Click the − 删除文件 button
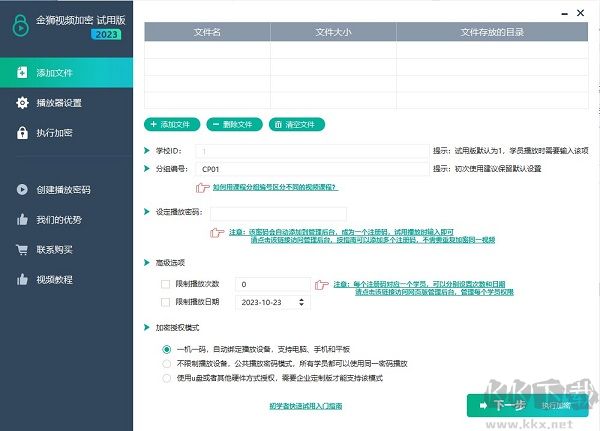This screenshot has height=431, width=600. (234, 124)
